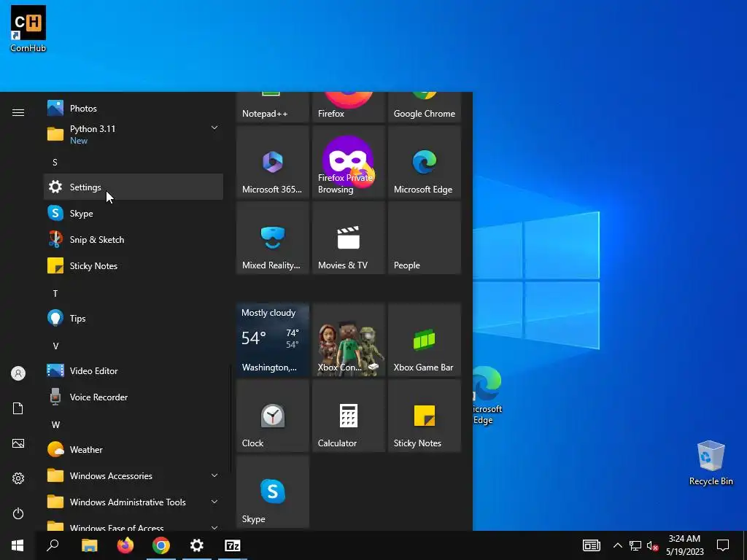Expand the Windows Accessories folder
The width and height of the screenshot is (747, 560).
[x=133, y=475]
